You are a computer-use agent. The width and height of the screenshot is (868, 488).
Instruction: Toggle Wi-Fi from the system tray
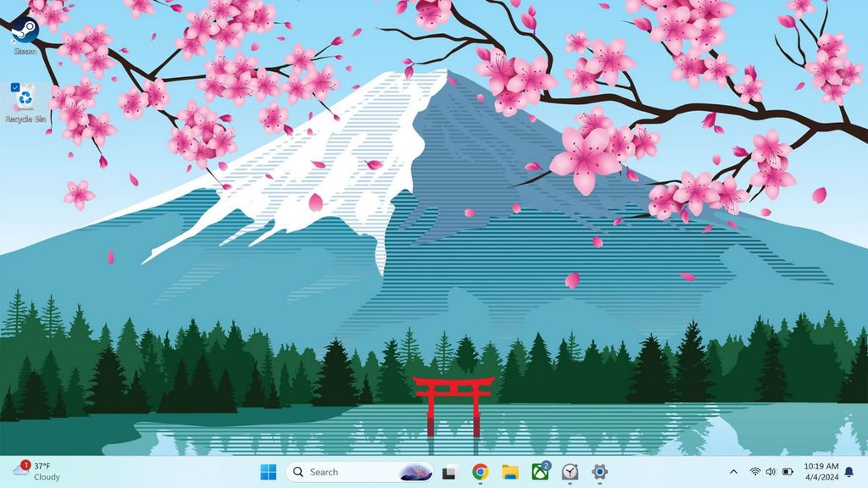click(754, 471)
